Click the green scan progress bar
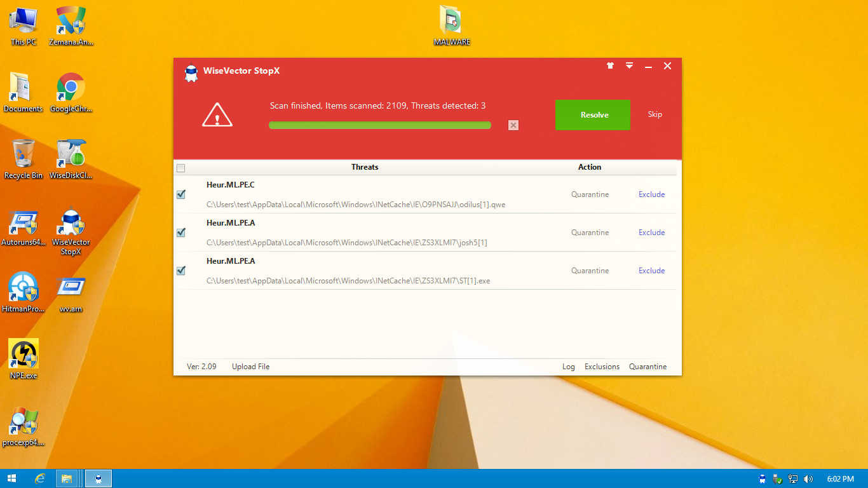The width and height of the screenshot is (868, 488). click(x=380, y=125)
